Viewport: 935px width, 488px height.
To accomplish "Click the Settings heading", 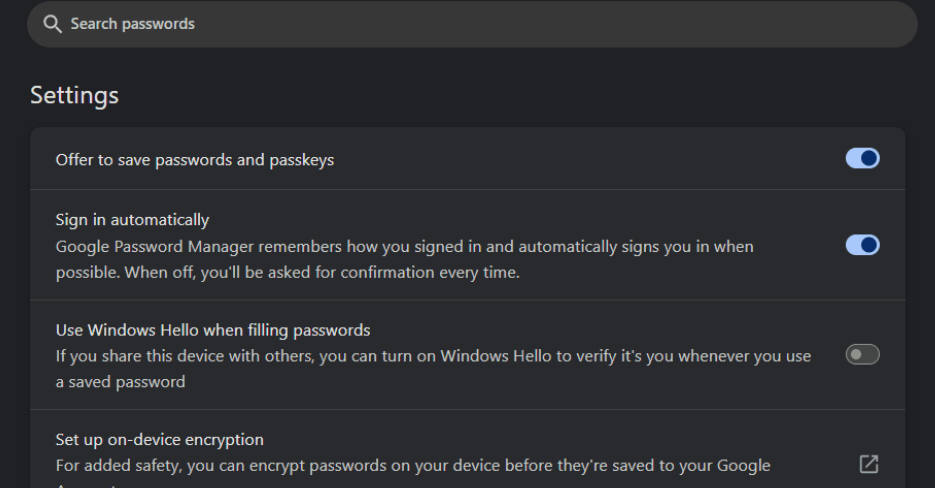I will [74, 95].
